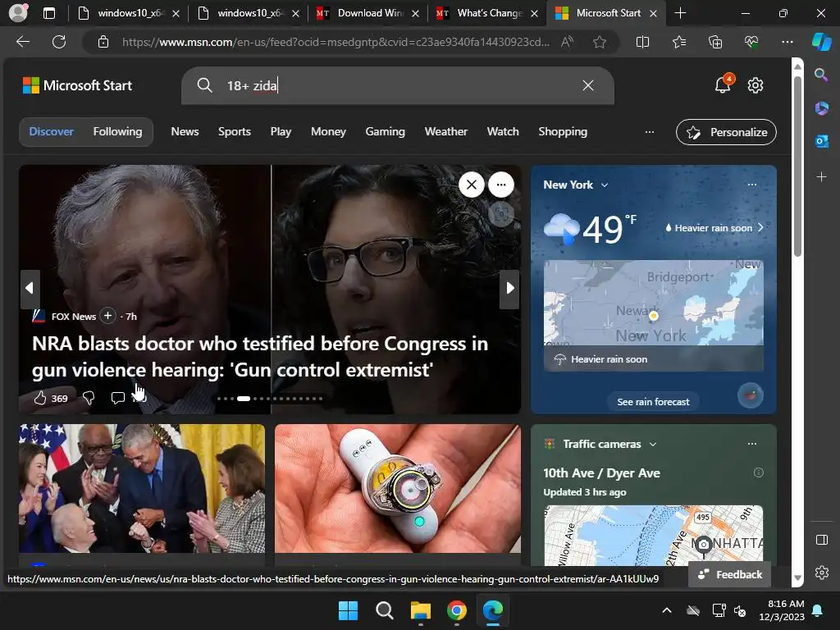Open the politicians applauding story image
840x630 pixels.
click(x=142, y=489)
